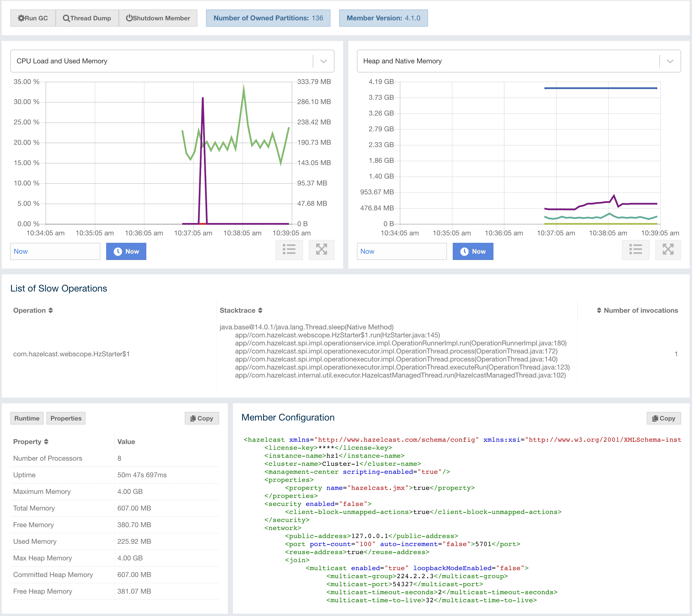Show legend list for Heap Memory chart
This screenshot has height=616, width=692.
click(x=635, y=250)
